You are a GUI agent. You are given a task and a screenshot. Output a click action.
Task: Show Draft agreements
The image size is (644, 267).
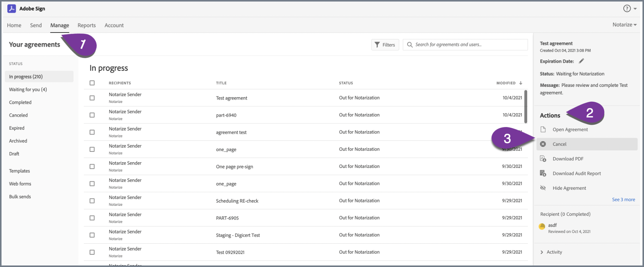[x=14, y=154]
